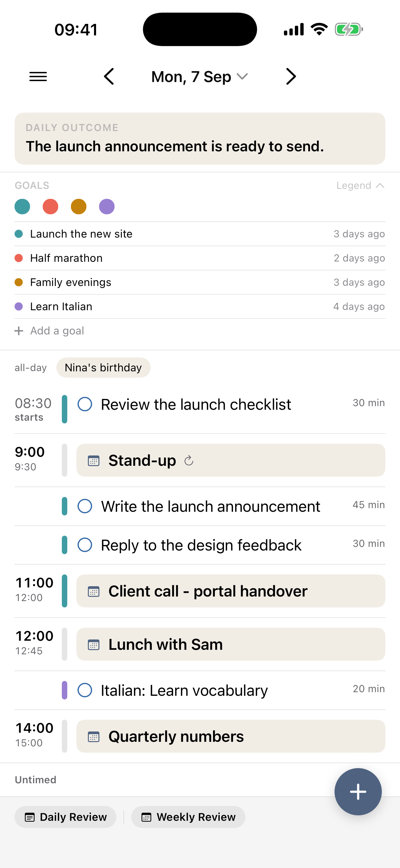This screenshot has width=400, height=868.
Task: Click the calendar icon on Quarterly numbers
Action: tap(93, 736)
